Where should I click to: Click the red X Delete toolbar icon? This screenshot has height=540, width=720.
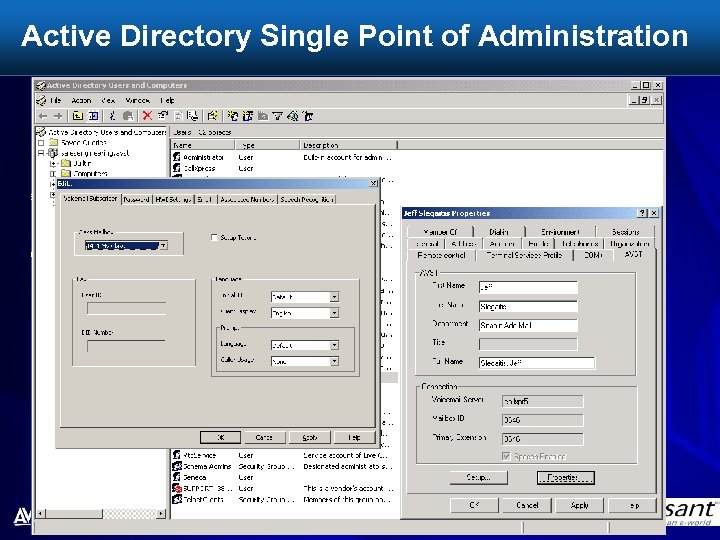click(x=147, y=116)
